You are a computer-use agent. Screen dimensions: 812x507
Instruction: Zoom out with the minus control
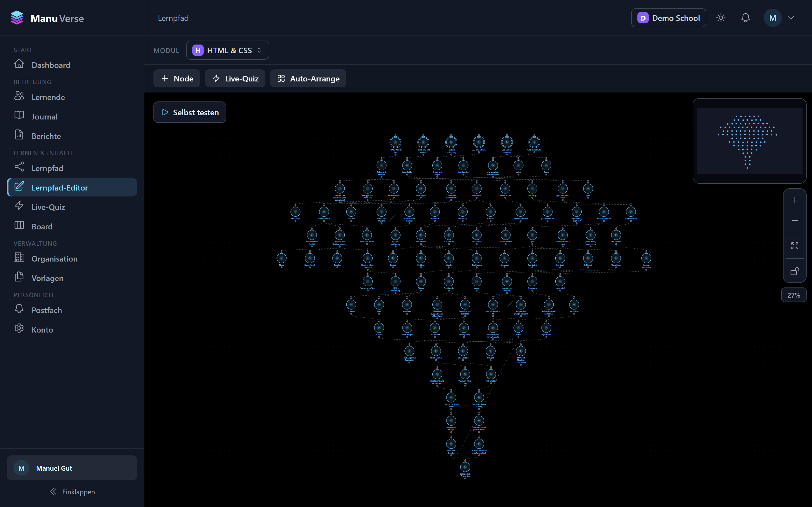coord(795,220)
